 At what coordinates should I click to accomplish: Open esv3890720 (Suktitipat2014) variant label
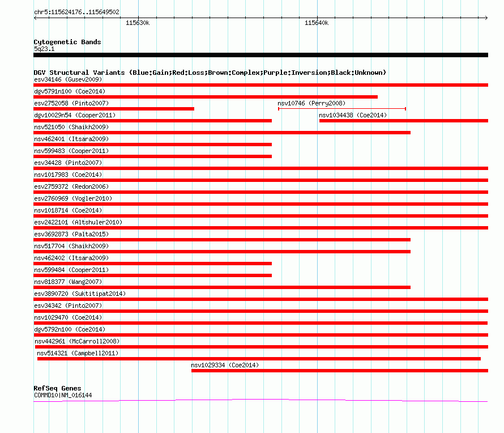(x=80, y=294)
